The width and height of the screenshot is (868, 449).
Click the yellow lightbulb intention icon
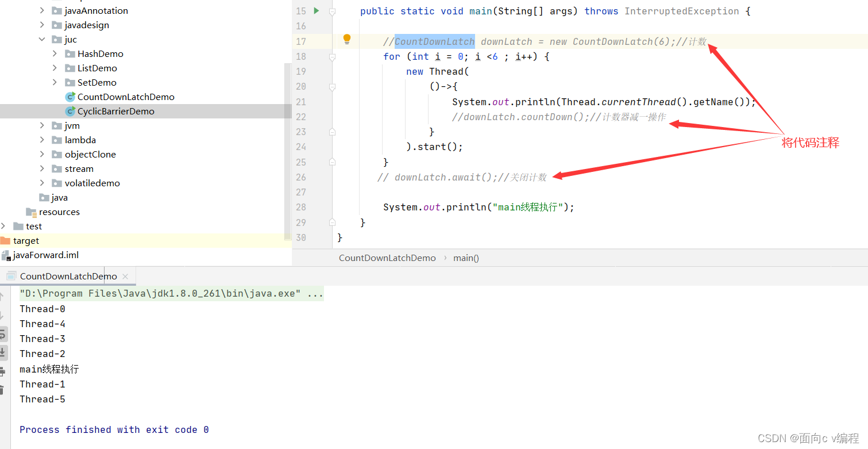pyautogui.click(x=346, y=39)
